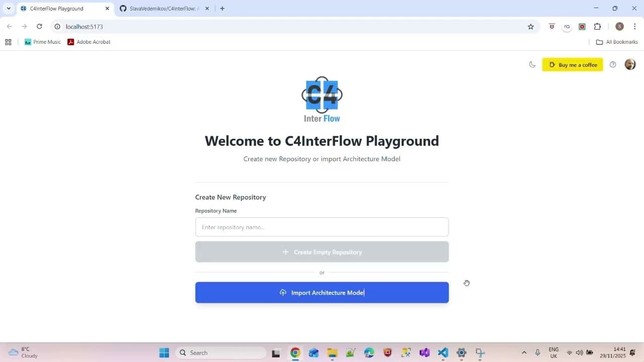644x362 pixels.
Task: Reload the page using the refresh icon
Action: (x=39, y=27)
